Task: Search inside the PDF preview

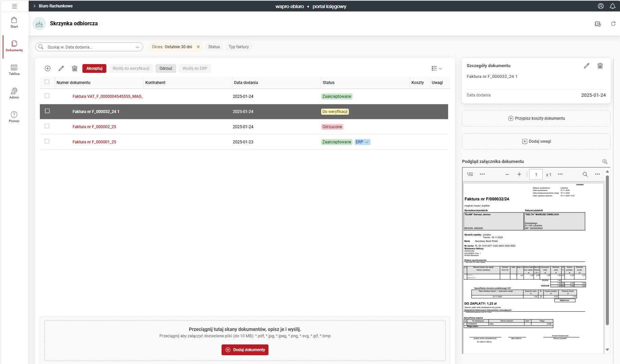Action: pos(585,174)
